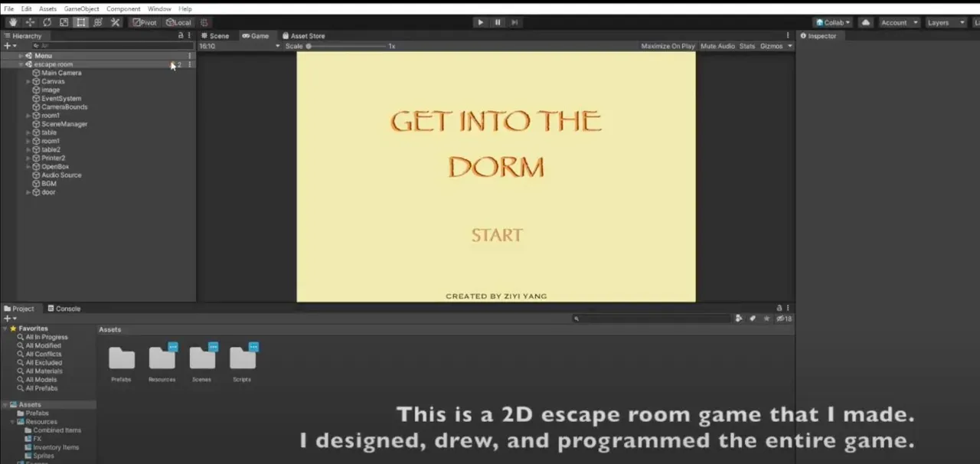Switch to the Scene tab
The width and height of the screenshot is (980, 464).
pyautogui.click(x=215, y=35)
